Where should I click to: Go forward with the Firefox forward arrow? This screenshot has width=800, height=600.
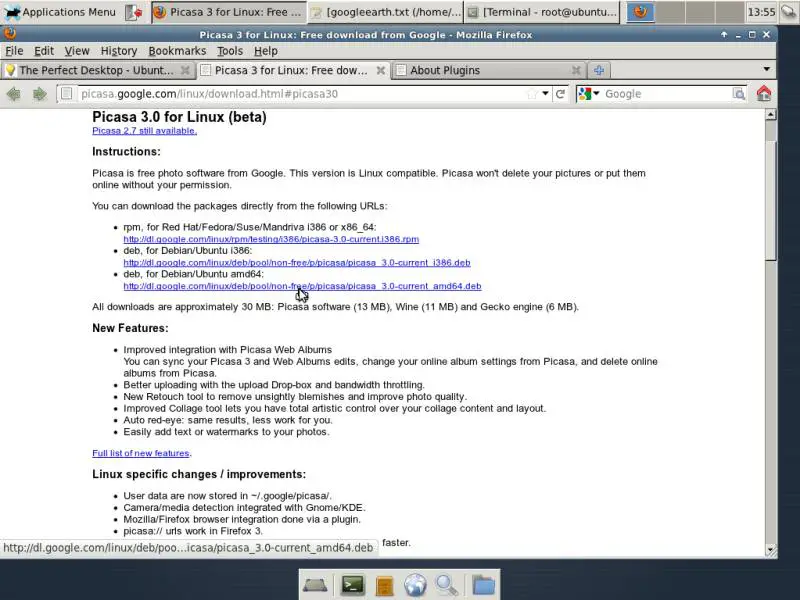pos(40,94)
